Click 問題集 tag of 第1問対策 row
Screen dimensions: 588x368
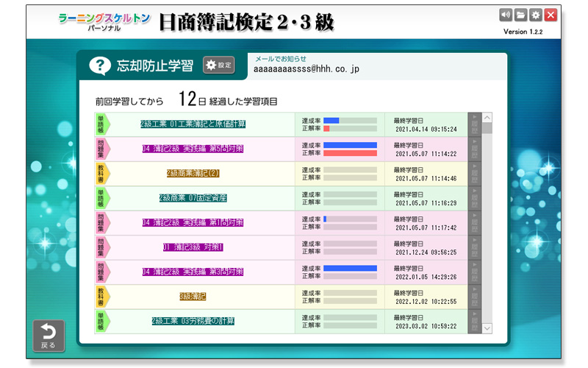point(102,223)
